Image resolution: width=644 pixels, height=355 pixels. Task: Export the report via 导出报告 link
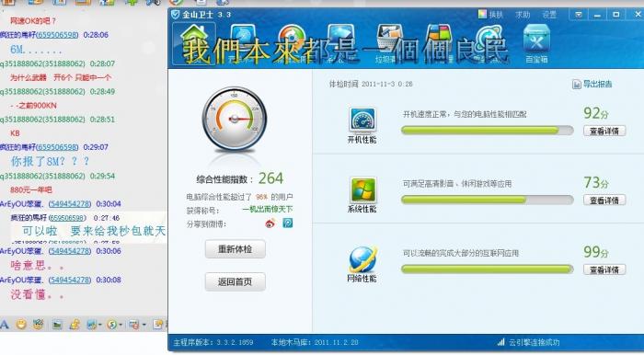pos(592,84)
